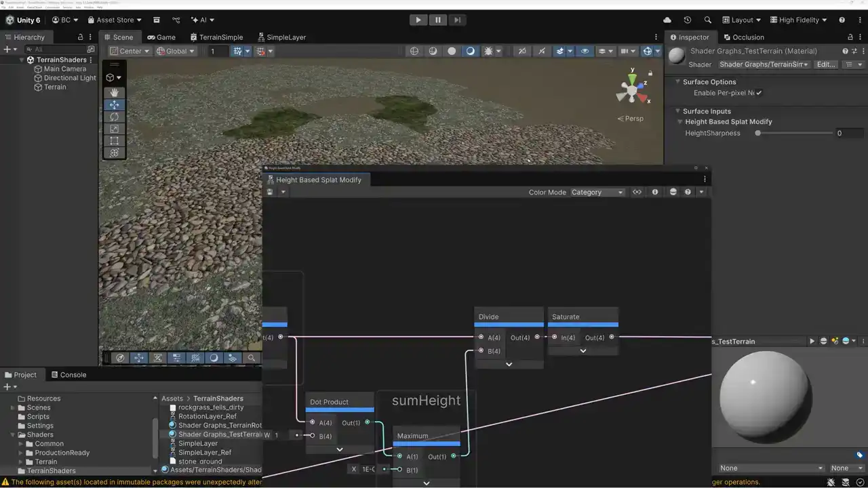Click the Pause button in the toolbar

(x=438, y=20)
